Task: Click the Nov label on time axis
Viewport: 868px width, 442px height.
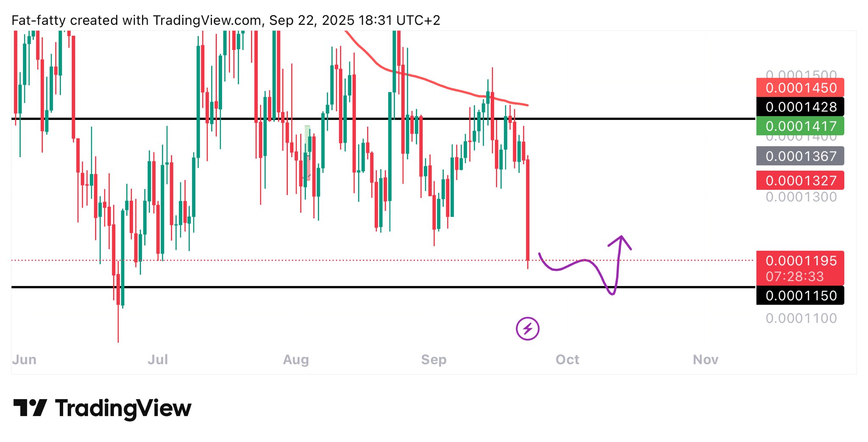Action: coord(705,360)
